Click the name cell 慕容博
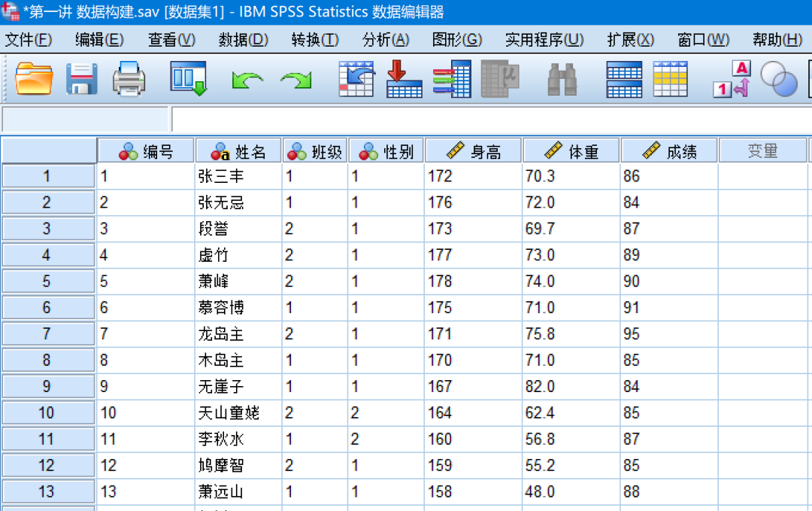The height and width of the screenshot is (511, 812). [238, 307]
